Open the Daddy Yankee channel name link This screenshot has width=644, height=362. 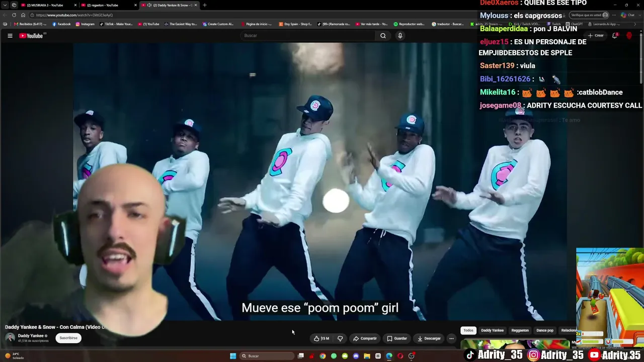31,336
